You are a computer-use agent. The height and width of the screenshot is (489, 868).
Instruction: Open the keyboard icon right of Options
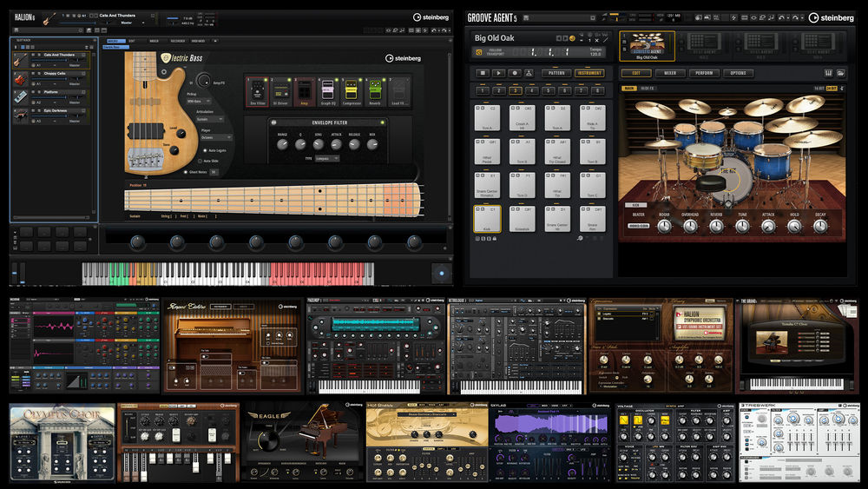tap(829, 73)
